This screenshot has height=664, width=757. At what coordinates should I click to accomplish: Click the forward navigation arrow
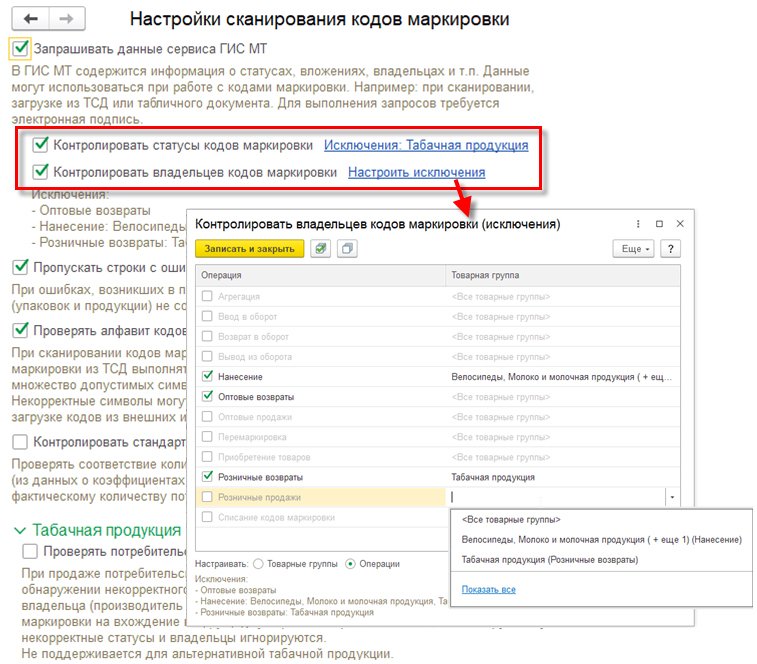(66, 19)
